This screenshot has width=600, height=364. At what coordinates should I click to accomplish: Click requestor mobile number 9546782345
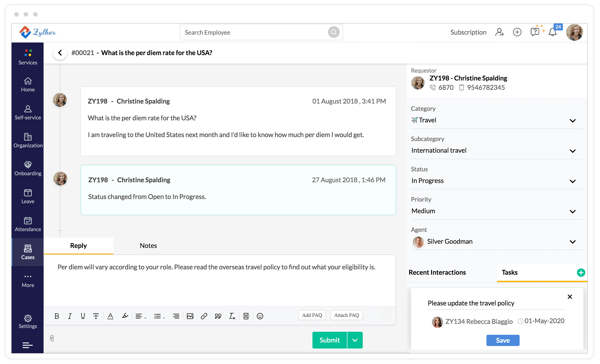[486, 88]
